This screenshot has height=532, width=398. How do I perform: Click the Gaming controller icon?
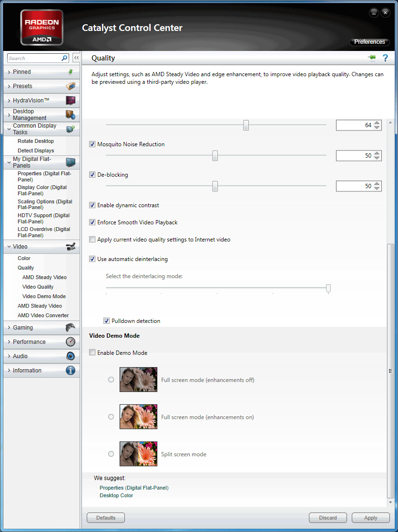70,327
